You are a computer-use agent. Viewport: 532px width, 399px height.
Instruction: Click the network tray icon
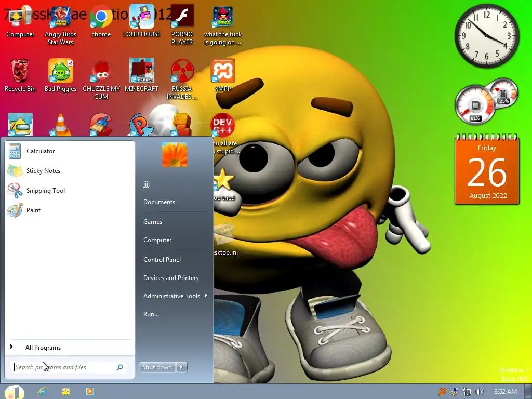[x=467, y=392]
